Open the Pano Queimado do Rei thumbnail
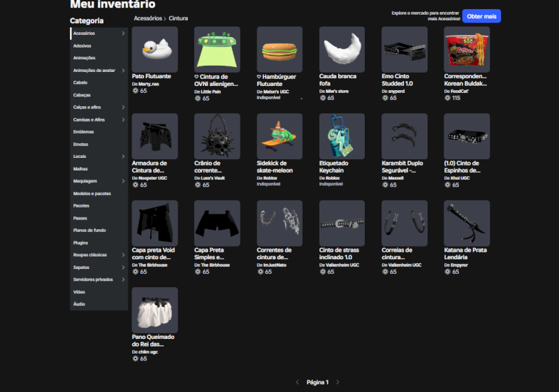Screen dimensions: 559x392 [x=154, y=310]
